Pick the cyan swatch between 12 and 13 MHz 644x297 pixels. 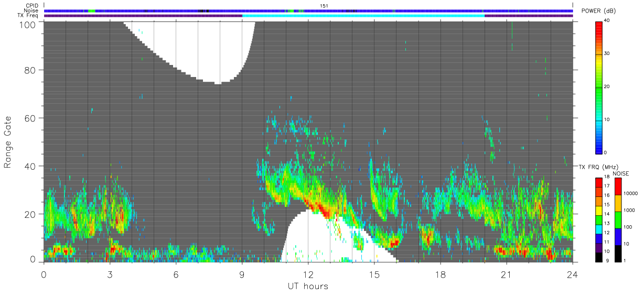tap(599, 228)
